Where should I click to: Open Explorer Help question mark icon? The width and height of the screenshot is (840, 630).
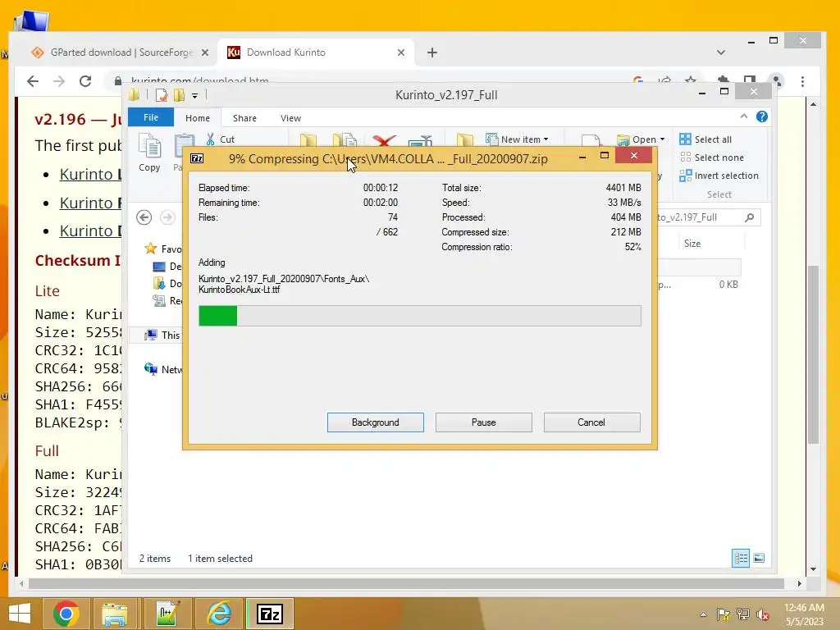coord(762,116)
